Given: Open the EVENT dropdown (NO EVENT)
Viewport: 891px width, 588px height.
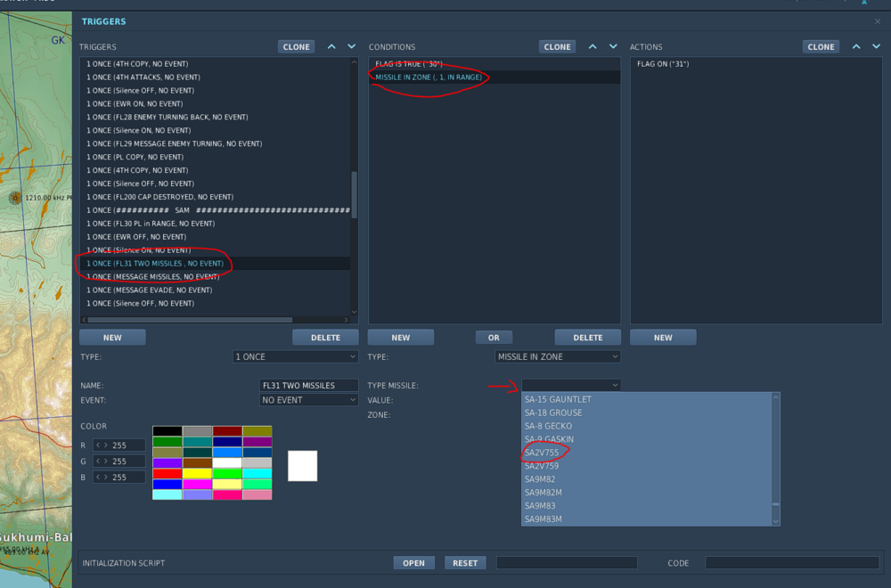Looking at the screenshot, I should point(308,400).
